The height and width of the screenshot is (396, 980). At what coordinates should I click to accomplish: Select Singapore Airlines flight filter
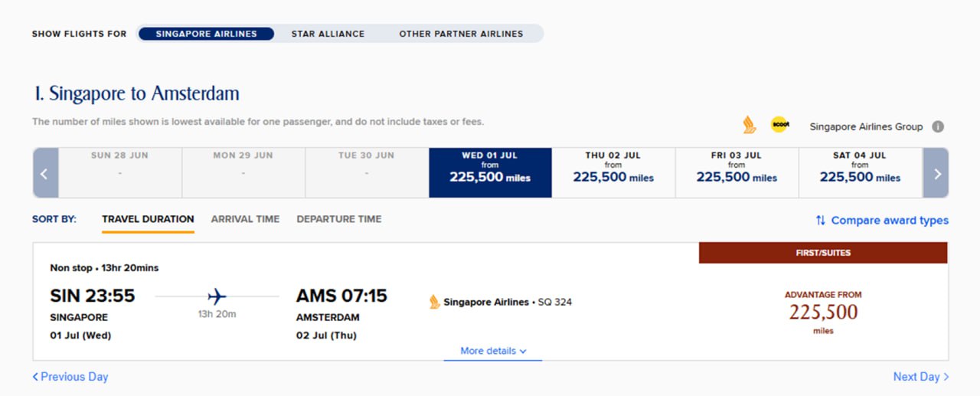[206, 34]
